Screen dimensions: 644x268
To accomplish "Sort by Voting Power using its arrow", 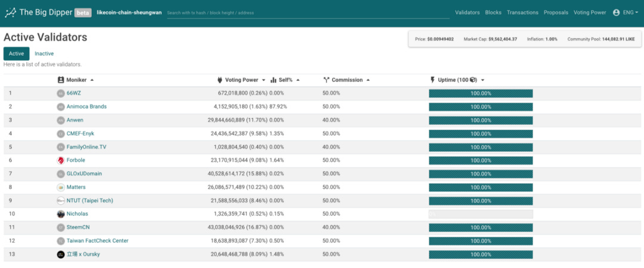I will (x=264, y=80).
